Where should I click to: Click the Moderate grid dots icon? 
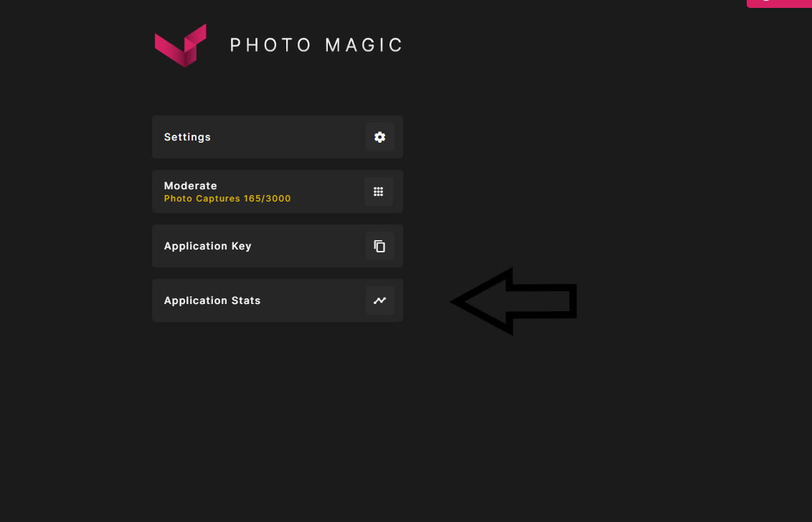(x=379, y=191)
